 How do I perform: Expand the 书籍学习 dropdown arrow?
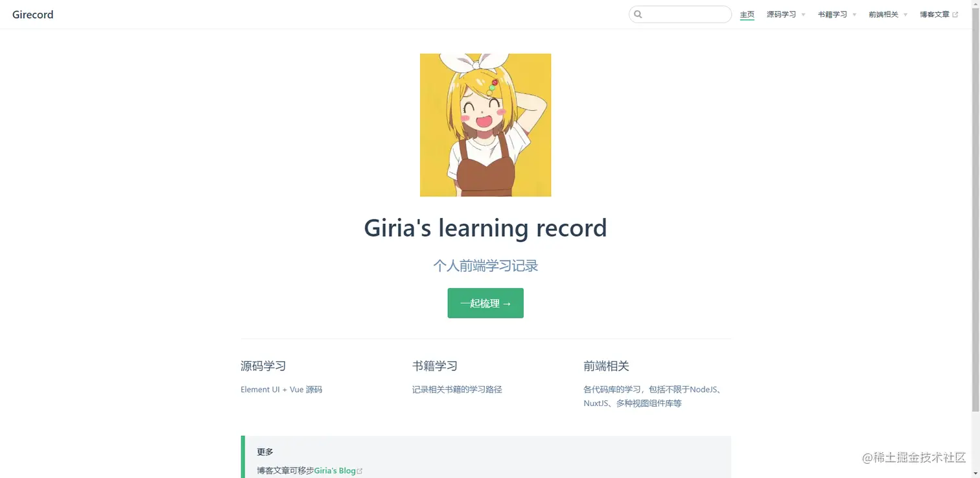pyautogui.click(x=854, y=14)
